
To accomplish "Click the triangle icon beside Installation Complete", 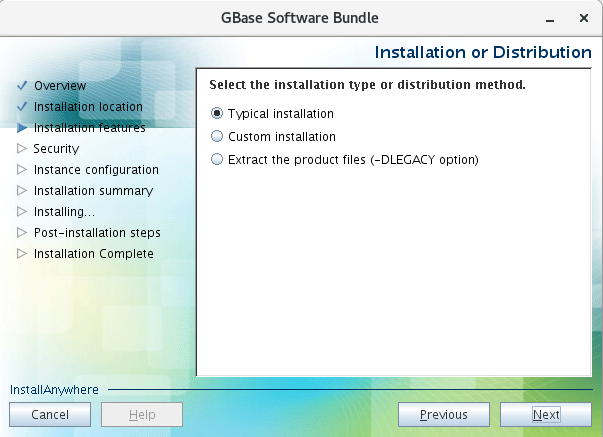I will pyautogui.click(x=22, y=254).
